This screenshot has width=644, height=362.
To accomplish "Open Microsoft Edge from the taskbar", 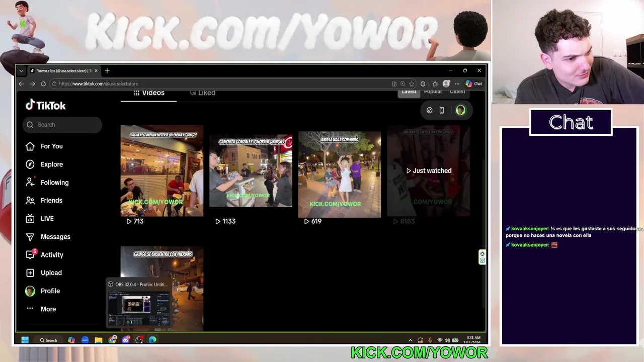I will coord(153,340).
